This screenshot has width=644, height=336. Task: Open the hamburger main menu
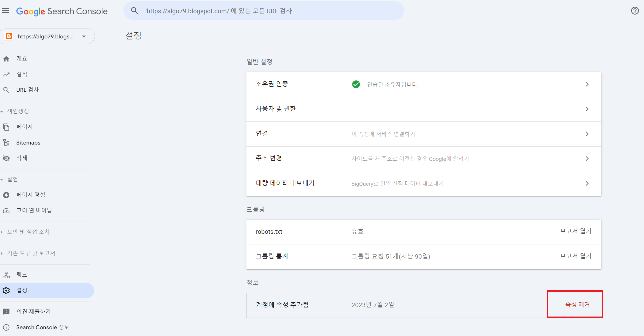tap(5, 11)
